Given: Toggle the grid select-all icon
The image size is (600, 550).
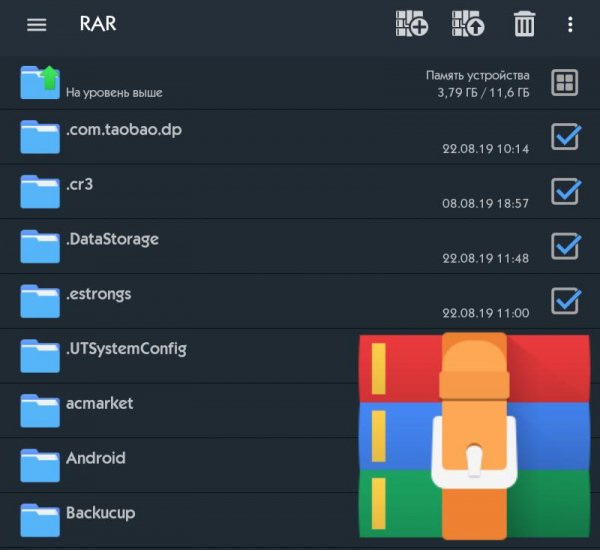Looking at the screenshot, I should click(x=565, y=83).
